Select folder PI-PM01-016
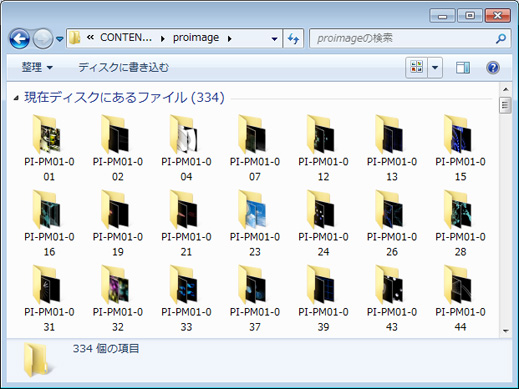The height and width of the screenshot is (389, 519). (x=49, y=223)
